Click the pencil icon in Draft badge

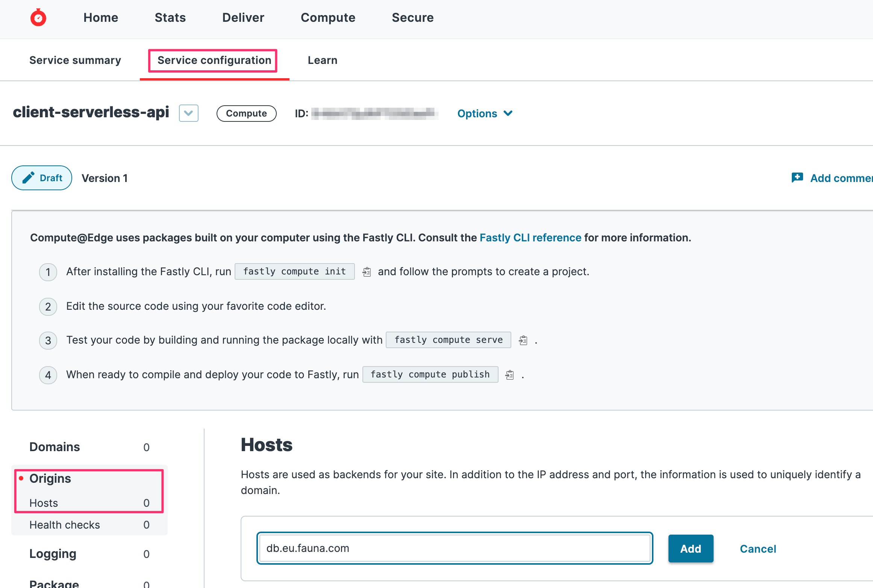pos(28,178)
